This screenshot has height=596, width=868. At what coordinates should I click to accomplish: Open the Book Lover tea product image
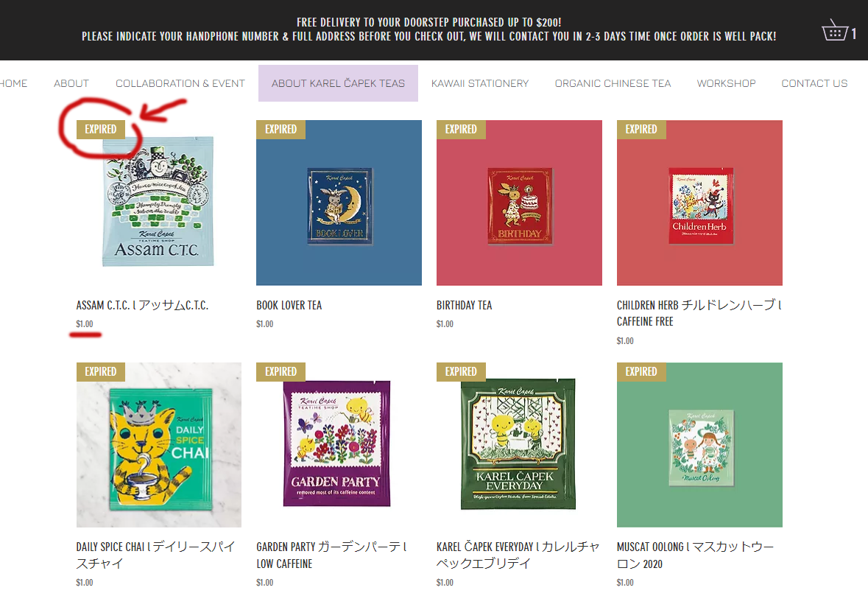(x=339, y=203)
